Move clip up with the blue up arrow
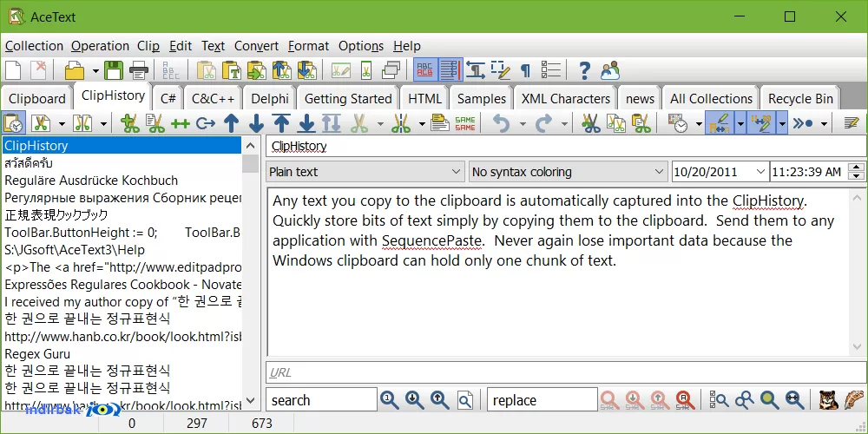This screenshot has height=434, width=868. point(232,123)
